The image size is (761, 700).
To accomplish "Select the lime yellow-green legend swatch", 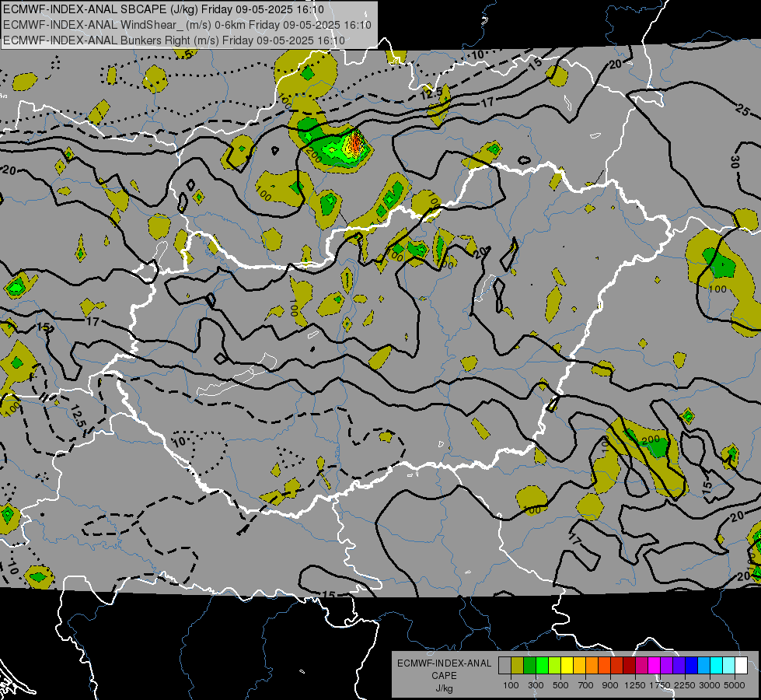I will 555,665.
